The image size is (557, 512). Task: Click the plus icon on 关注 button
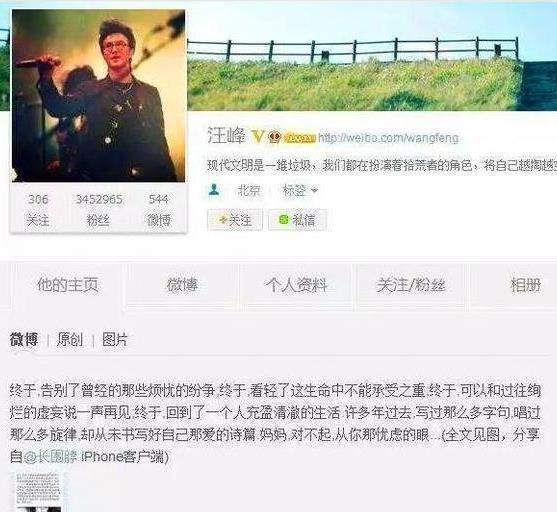(x=223, y=220)
